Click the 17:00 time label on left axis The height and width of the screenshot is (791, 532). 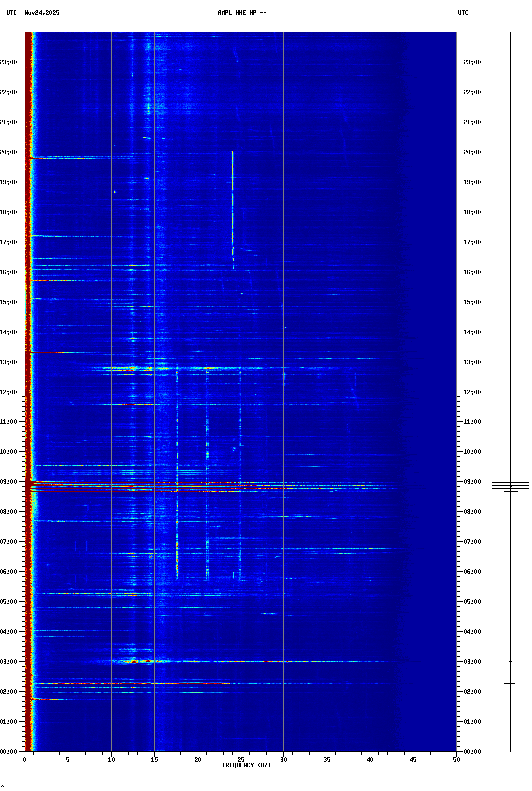coord(8,242)
